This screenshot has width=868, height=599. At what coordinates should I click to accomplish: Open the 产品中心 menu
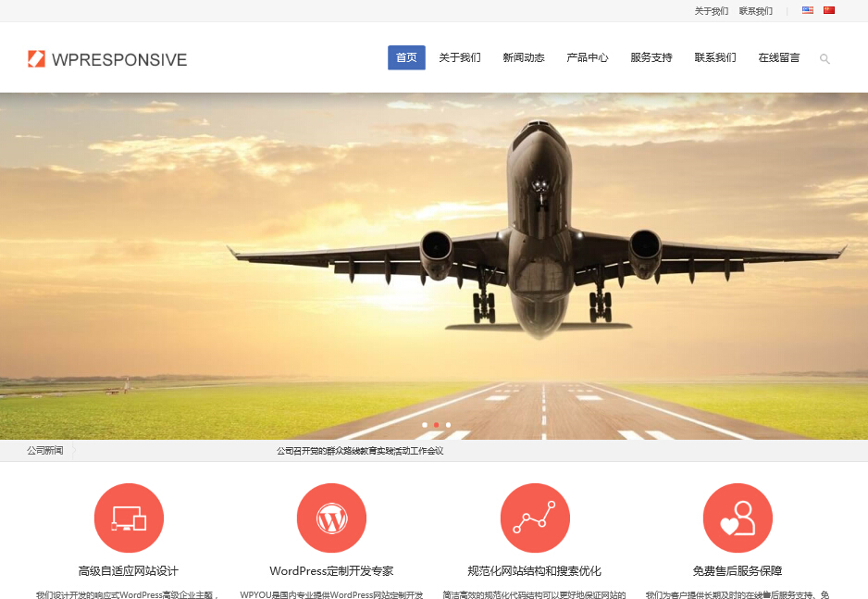587,56
